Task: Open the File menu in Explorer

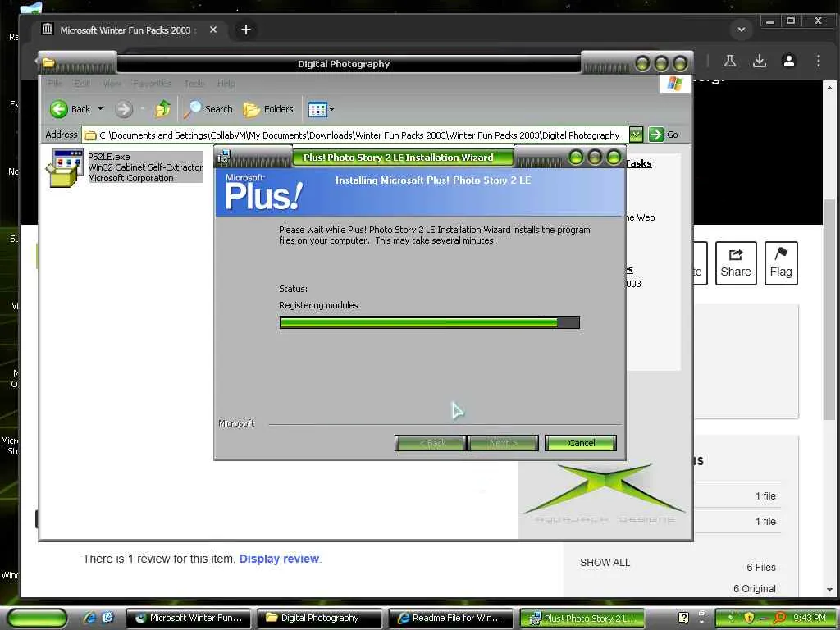Action: point(55,84)
